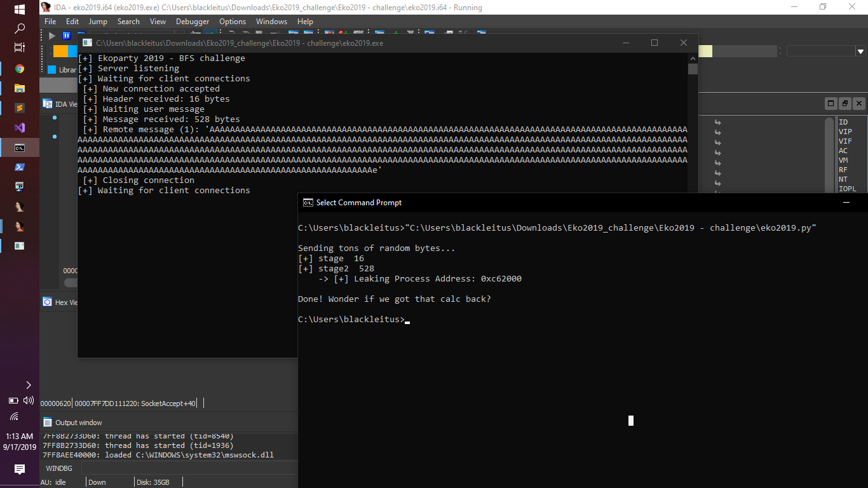
Task: Open Task View on the taskbar
Action: click(20, 48)
